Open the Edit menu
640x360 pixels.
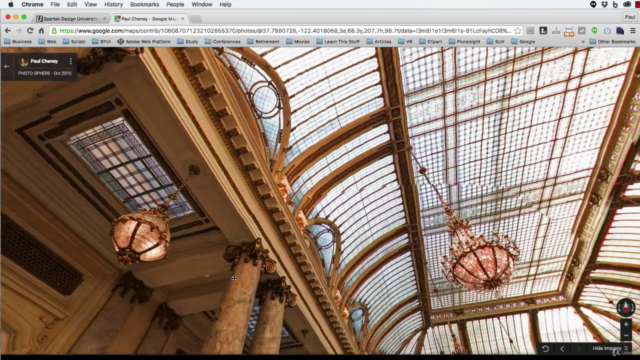tap(72, 4)
